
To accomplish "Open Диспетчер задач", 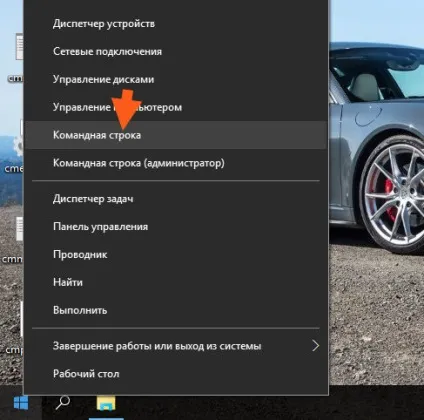I will 176,199.
